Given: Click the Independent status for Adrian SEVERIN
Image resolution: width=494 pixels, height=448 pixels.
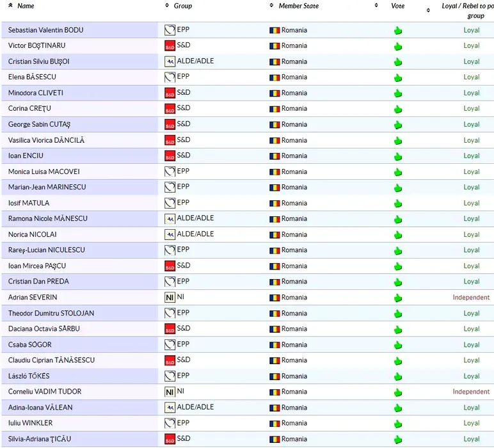Looking at the screenshot, I should 471,298.
